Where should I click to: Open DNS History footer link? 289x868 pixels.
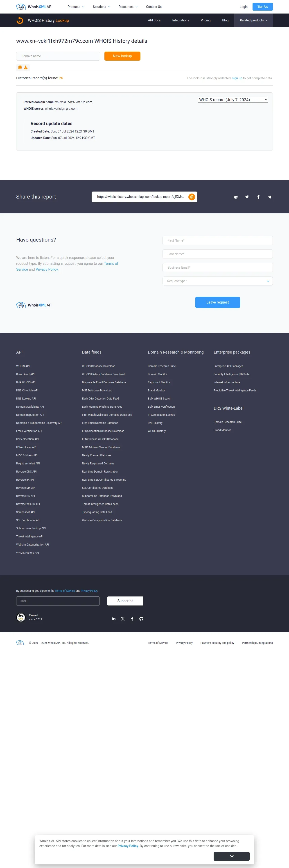pos(155,423)
